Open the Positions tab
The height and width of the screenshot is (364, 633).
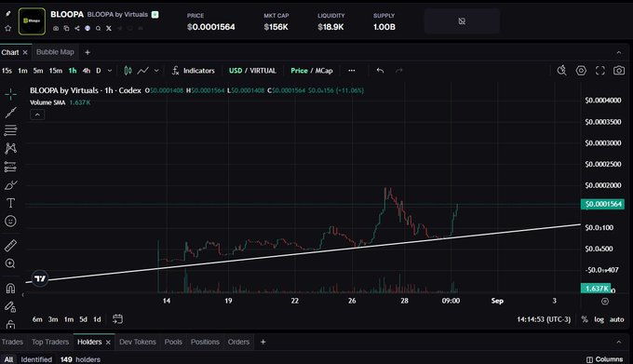205,342
